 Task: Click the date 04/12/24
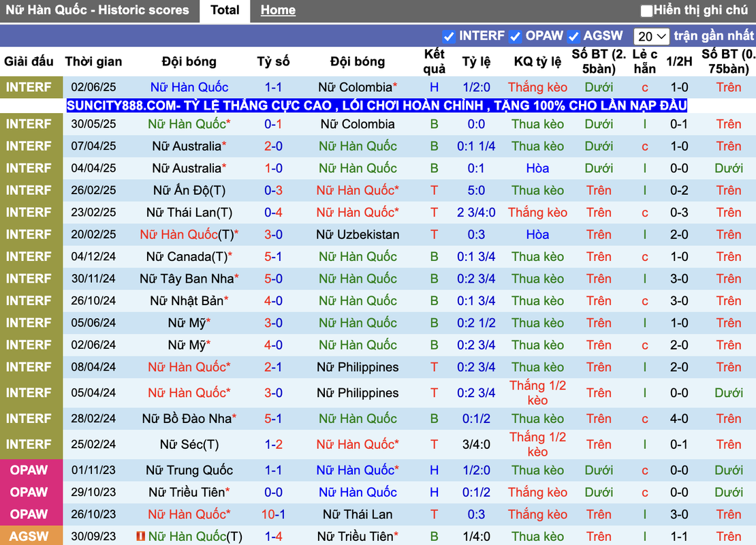pyautogui.click(x=93, y=257)
